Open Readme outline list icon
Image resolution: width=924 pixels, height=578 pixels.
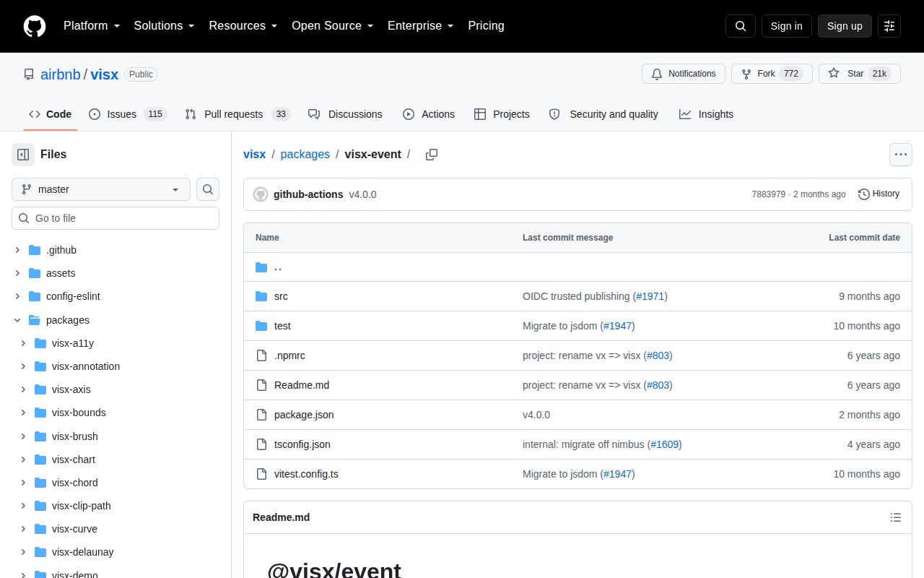[896, 517]
